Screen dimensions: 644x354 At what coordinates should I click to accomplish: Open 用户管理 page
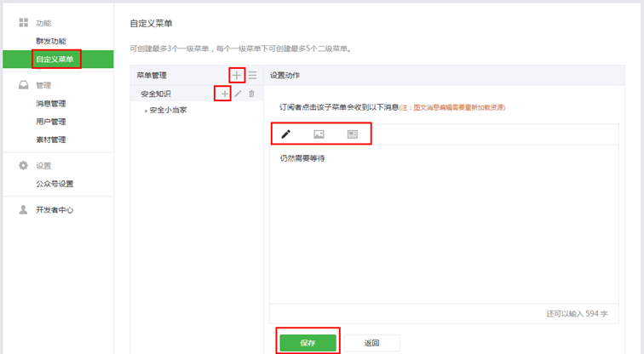pyautogui.click(x=51, y=122)
